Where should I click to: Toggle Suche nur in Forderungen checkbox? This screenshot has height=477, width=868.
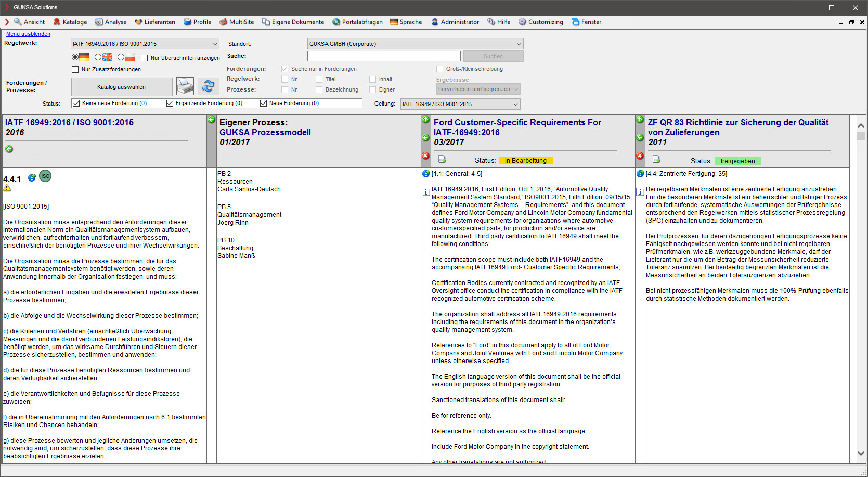[x=284, y=69]
